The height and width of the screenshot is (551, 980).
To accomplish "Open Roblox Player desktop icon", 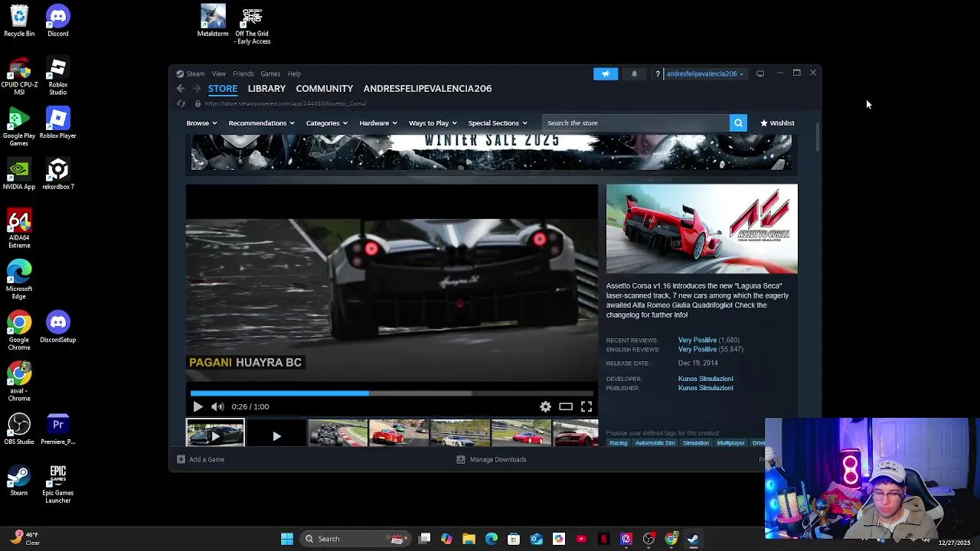I will [57, 123].
